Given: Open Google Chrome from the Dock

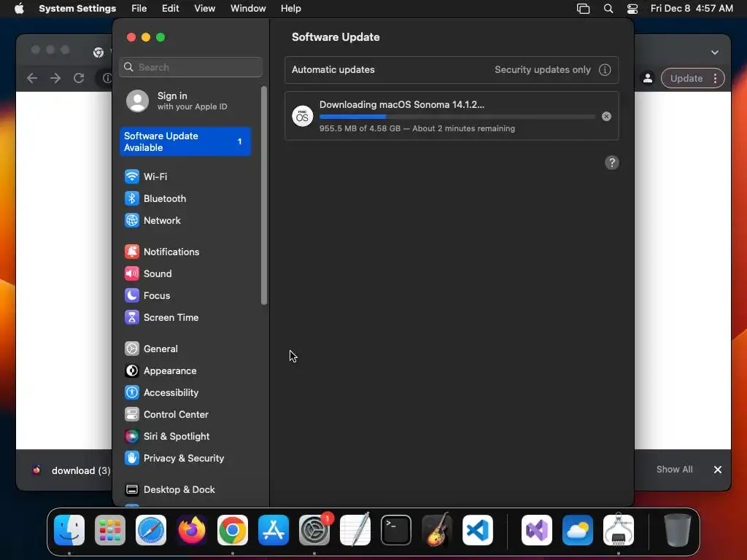Looking at the screenshot, I should click(233, 530).
